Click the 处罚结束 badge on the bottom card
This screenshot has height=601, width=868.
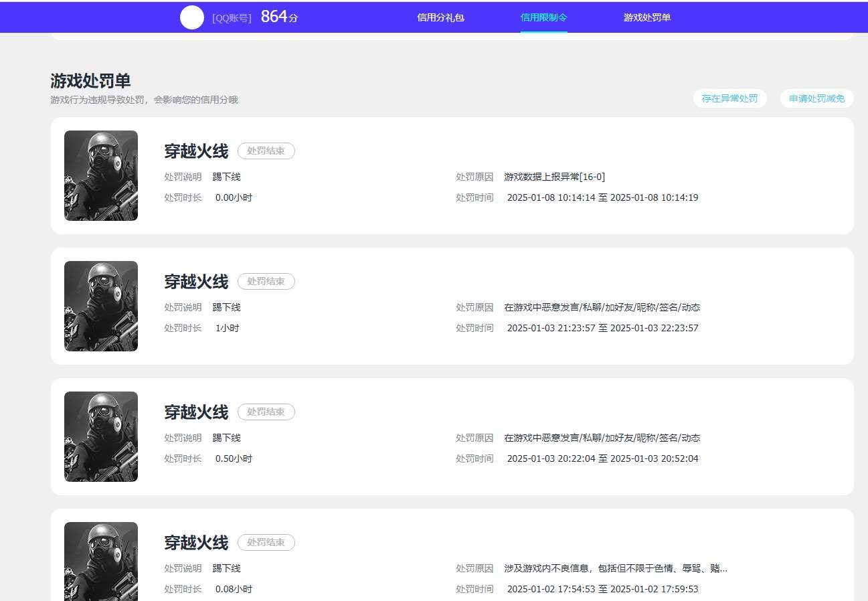[266, 542]
